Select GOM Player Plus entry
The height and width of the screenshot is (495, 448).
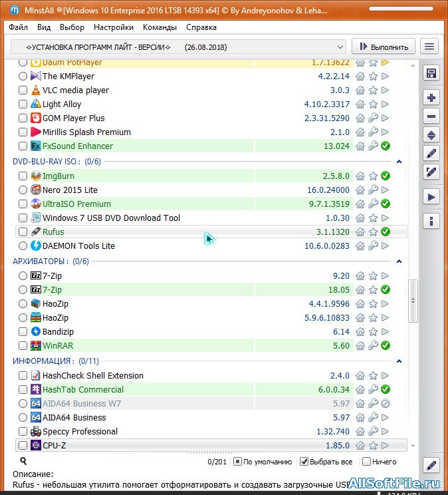click(74, 118)
